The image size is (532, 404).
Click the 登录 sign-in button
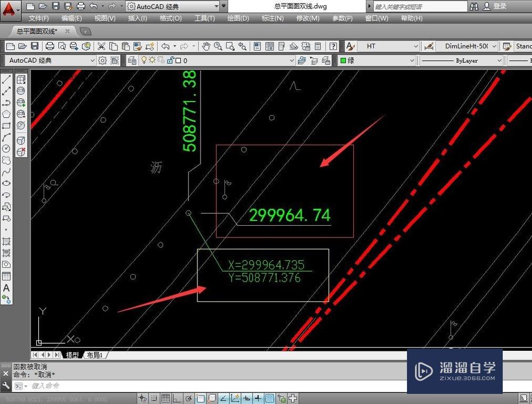(500, 6)
